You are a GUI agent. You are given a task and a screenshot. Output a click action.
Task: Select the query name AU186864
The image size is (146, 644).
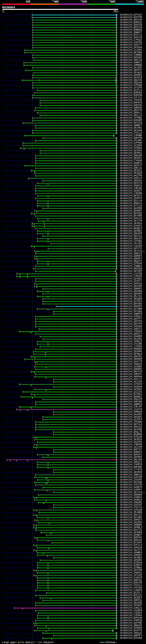tap(8, 8)
